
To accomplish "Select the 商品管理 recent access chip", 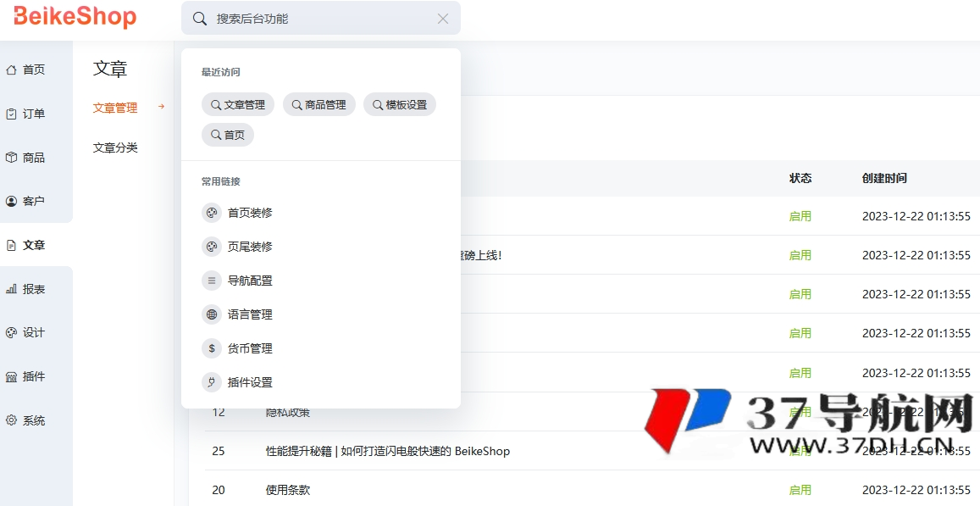I will click(x=319, y=104).
